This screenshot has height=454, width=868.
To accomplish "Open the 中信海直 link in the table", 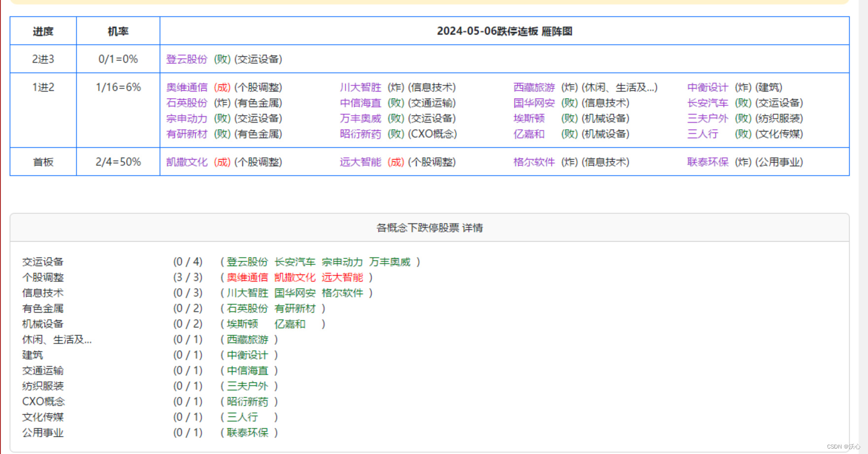I will click(x=361, y=103).
